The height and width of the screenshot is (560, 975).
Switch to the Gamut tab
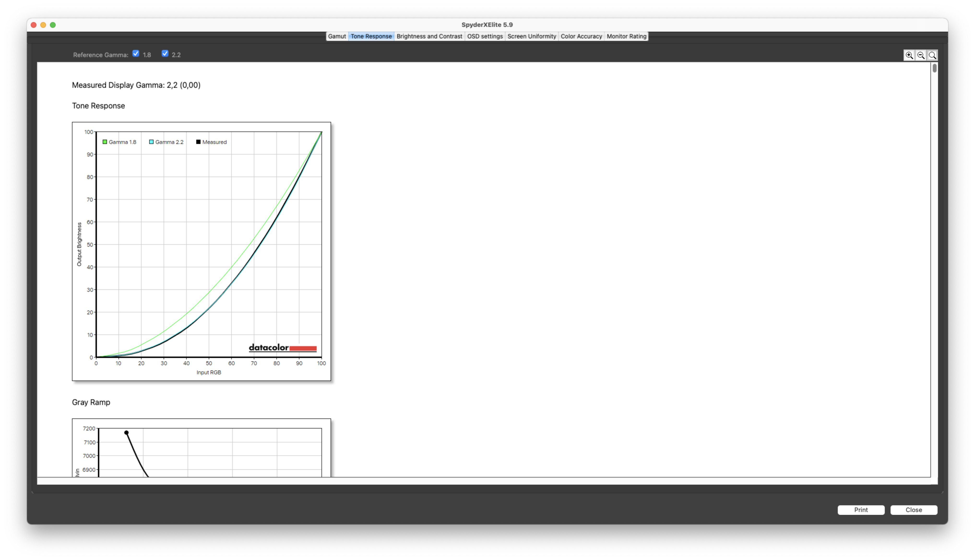(337, 36)
